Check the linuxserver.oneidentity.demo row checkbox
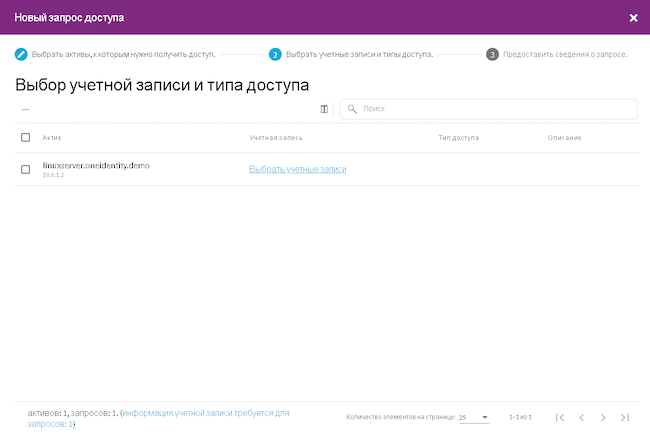650x435 pixels. [x=25, y=169]
